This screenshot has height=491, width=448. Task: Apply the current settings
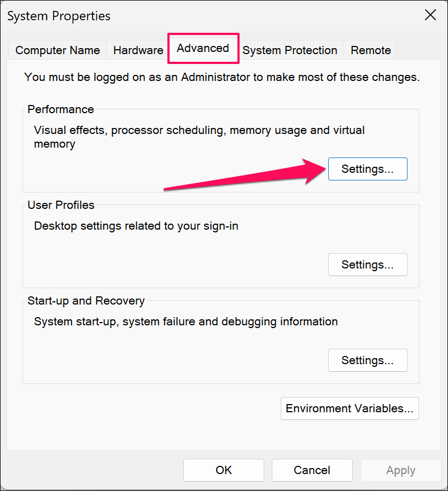(400, 470)
